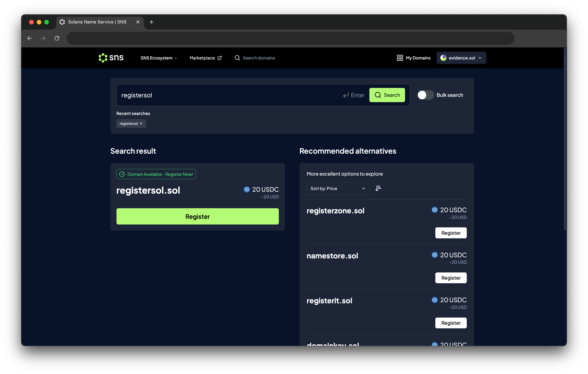The height and width of the screenshot is (374, 588).
Task: Enable the Bulk search toggle
Action: click(x=425, y=95)
